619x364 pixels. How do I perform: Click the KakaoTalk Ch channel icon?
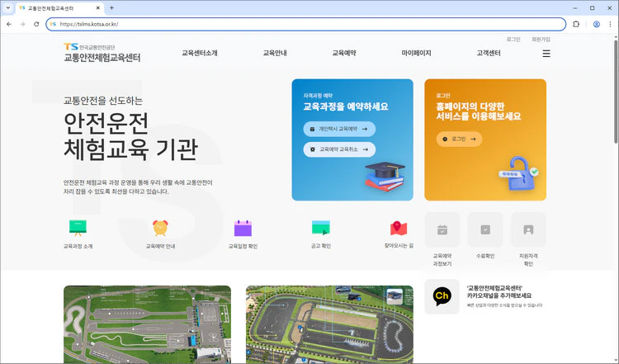point(442,296)
